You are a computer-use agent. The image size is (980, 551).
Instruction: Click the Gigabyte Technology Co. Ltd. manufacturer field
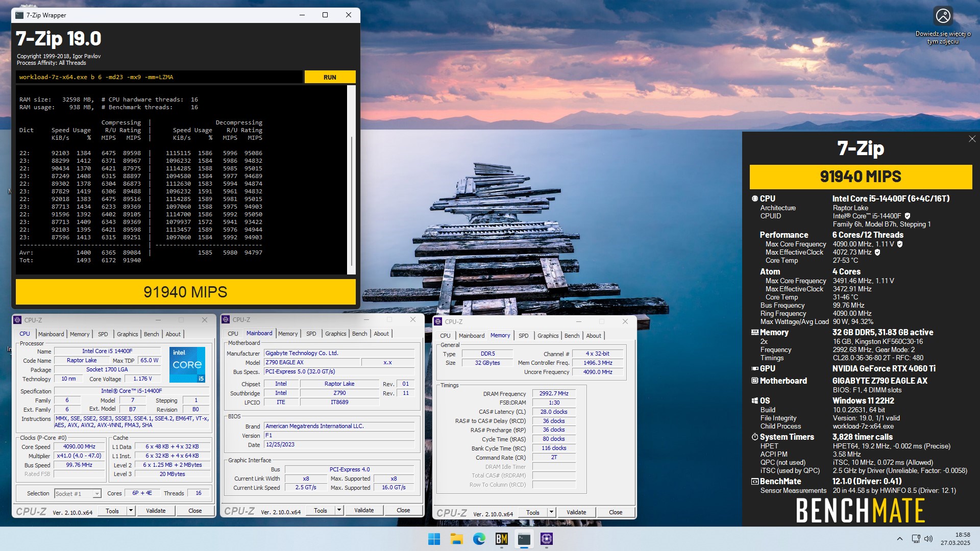(339, 353)
